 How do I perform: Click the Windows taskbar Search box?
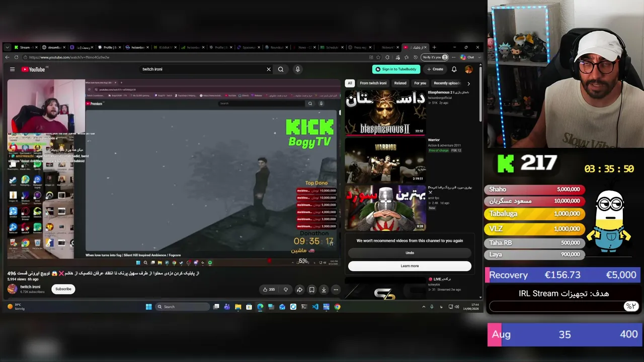tap(182, 307)
